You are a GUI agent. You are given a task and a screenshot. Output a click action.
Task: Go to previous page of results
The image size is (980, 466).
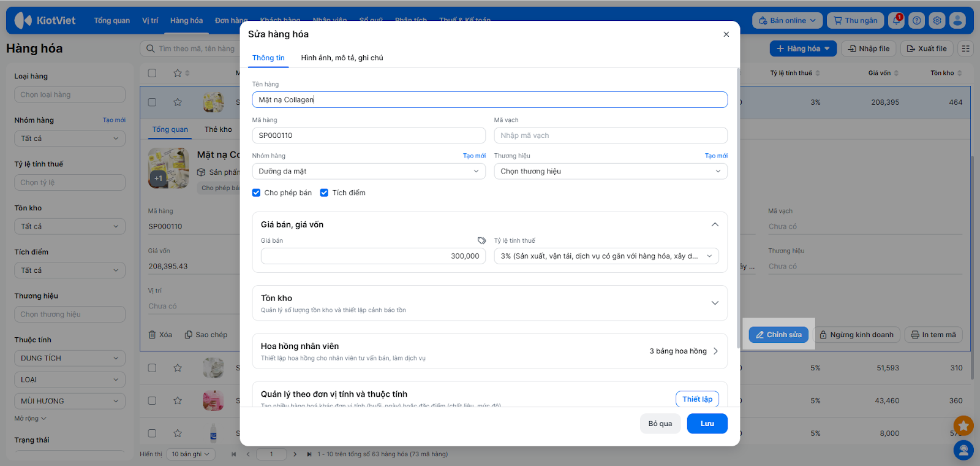coord(248,454)
